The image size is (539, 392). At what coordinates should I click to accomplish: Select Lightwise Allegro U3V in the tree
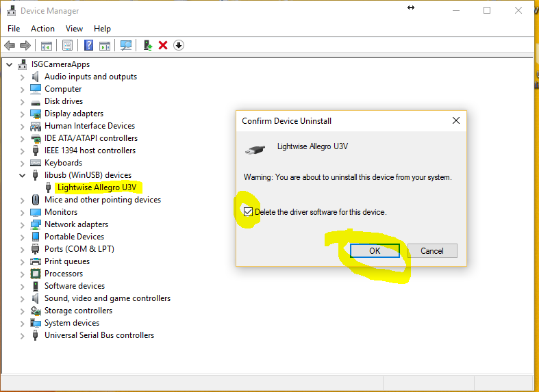click(97, 187)
